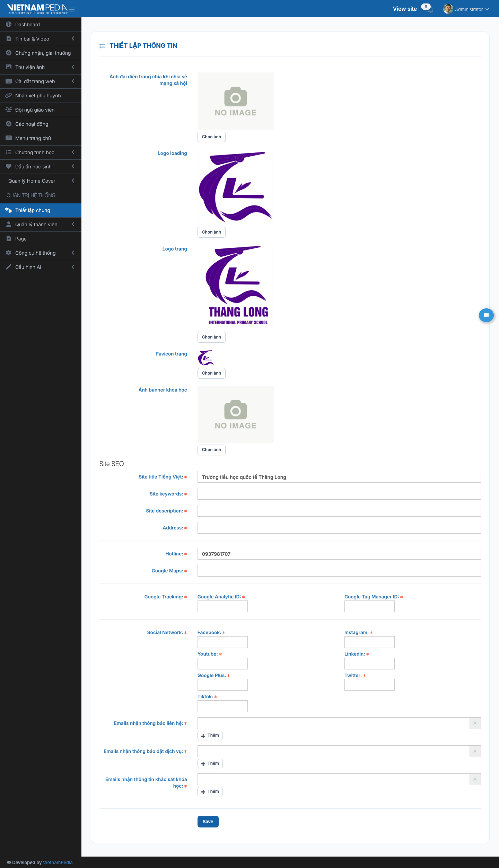Click the Đội ngũ giáo viên people icon
Viewport: 499px width, 868px height.
[x=9, y=110]
